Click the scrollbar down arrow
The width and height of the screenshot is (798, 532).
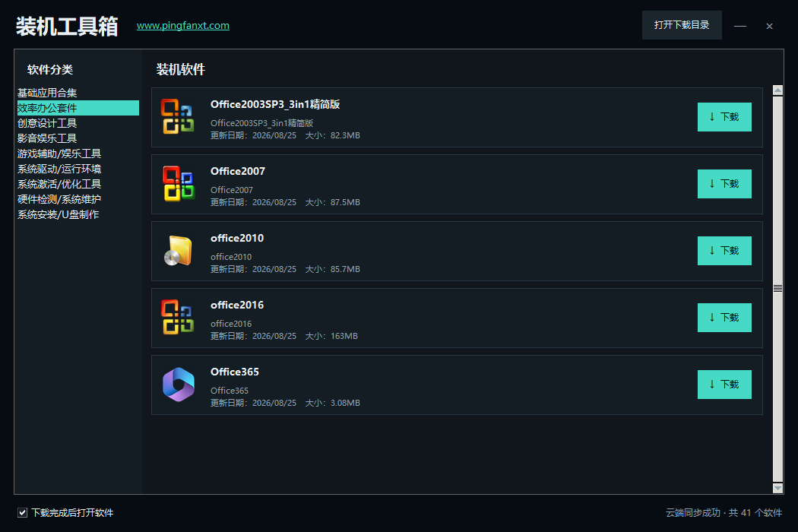[777, 488]
